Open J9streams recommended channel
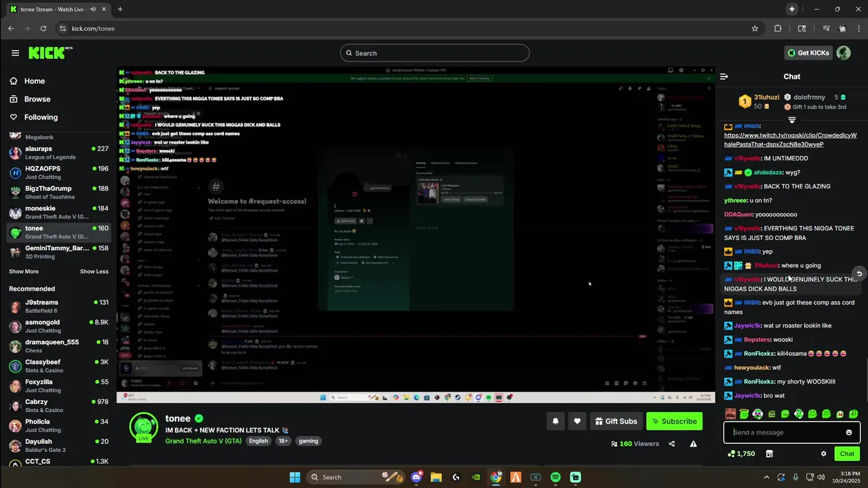Image resolution: width=868 pixels, height=488 pixels. [58, 306]
